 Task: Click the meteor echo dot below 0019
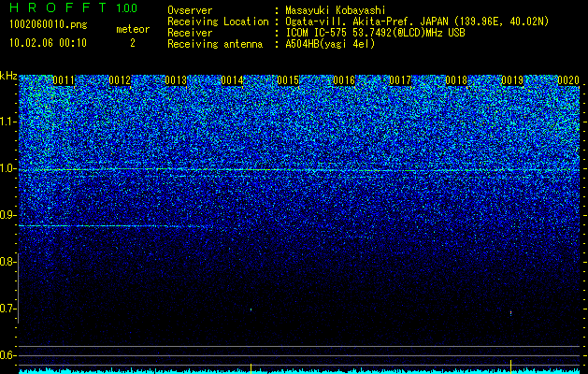tap(510, 313)
